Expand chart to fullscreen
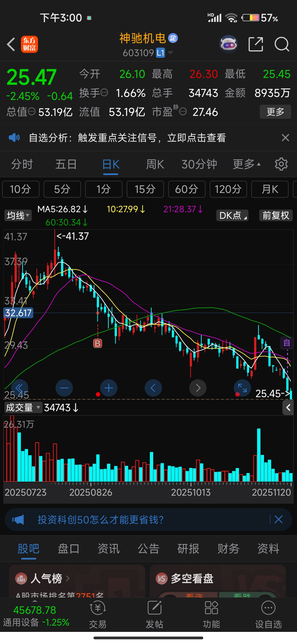The width and height of the screenshot is (297, 644). pos(242,388)
